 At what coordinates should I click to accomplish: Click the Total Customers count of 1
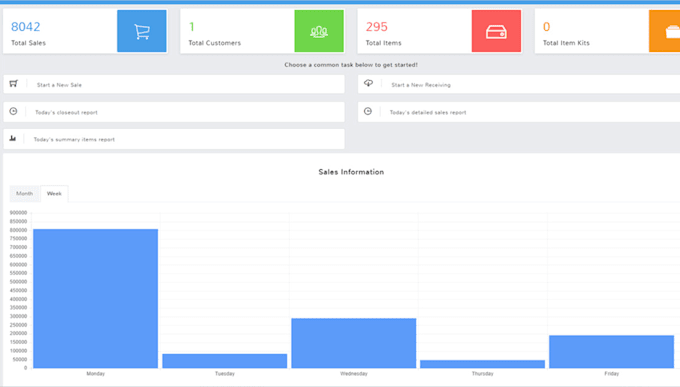click(192, 27)
